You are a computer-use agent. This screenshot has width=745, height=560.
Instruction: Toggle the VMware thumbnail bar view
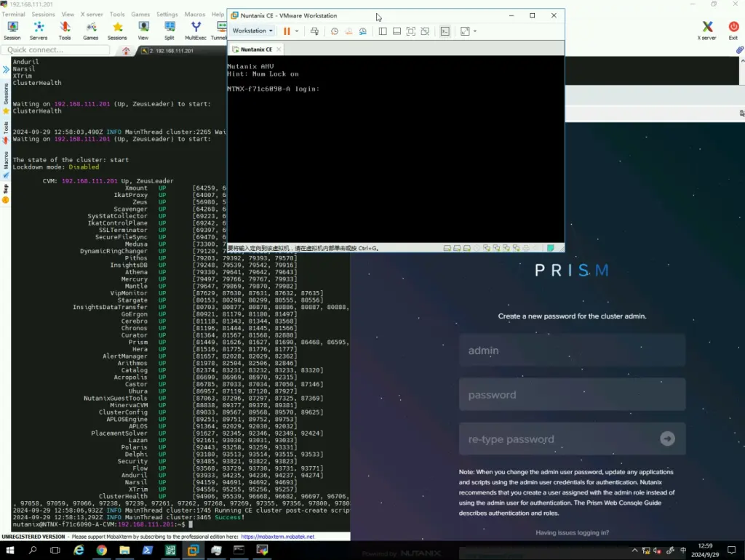pos(397,31)
